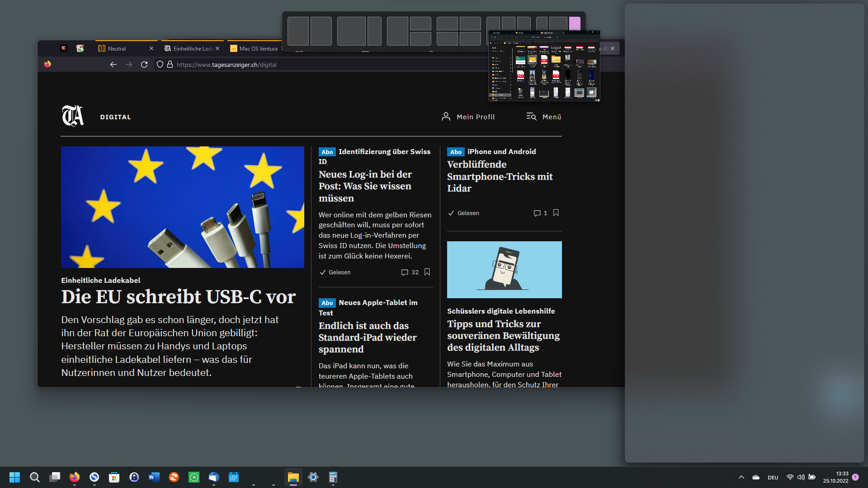The height and width of the screenshot is (488, 868).
Task: Toggle Gelesen on the Post log-in article
Action: coord(335,272)
